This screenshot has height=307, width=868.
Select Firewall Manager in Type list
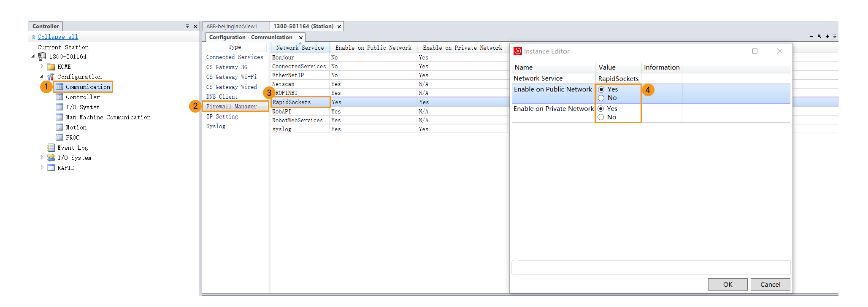pyautogui.click(x=231, y=106)
